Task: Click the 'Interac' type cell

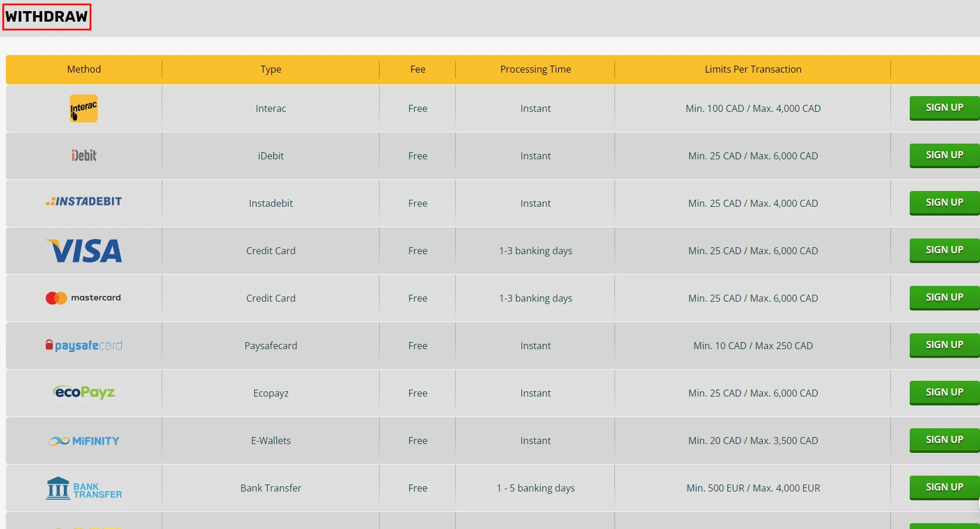Action: pos(271,108)
